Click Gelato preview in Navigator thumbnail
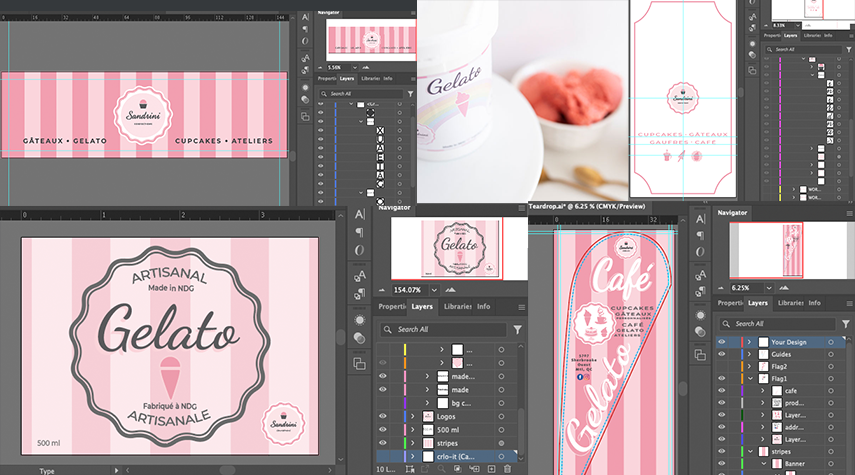The width and height of the screenshot is (855, 475). pyautogui.click(x=461, y=248)
